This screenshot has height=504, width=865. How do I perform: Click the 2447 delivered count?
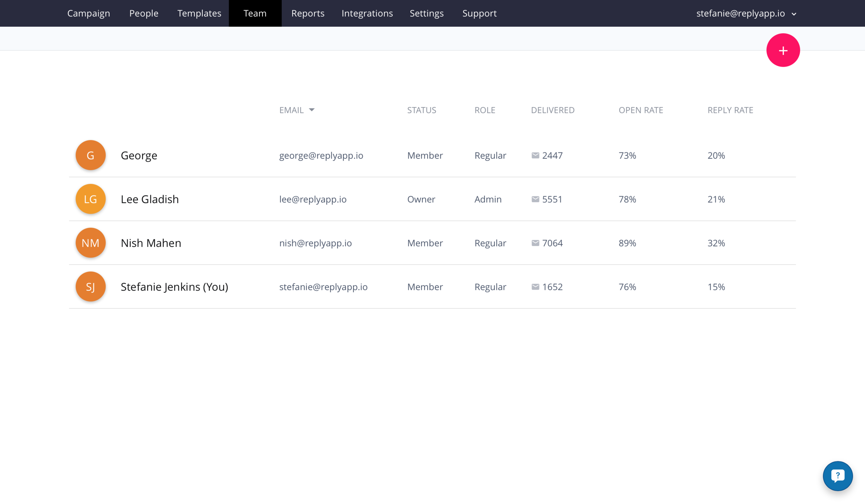click(x=552, y=156)
